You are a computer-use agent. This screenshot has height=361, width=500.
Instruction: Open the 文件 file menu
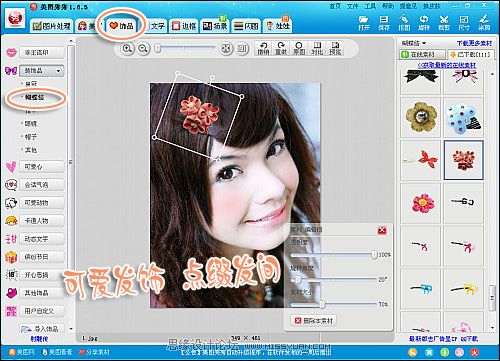[353, 6]
